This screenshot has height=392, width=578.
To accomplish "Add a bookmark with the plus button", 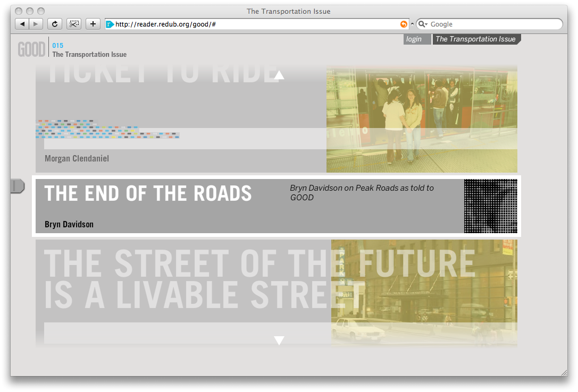I will [x=93, y=24].
